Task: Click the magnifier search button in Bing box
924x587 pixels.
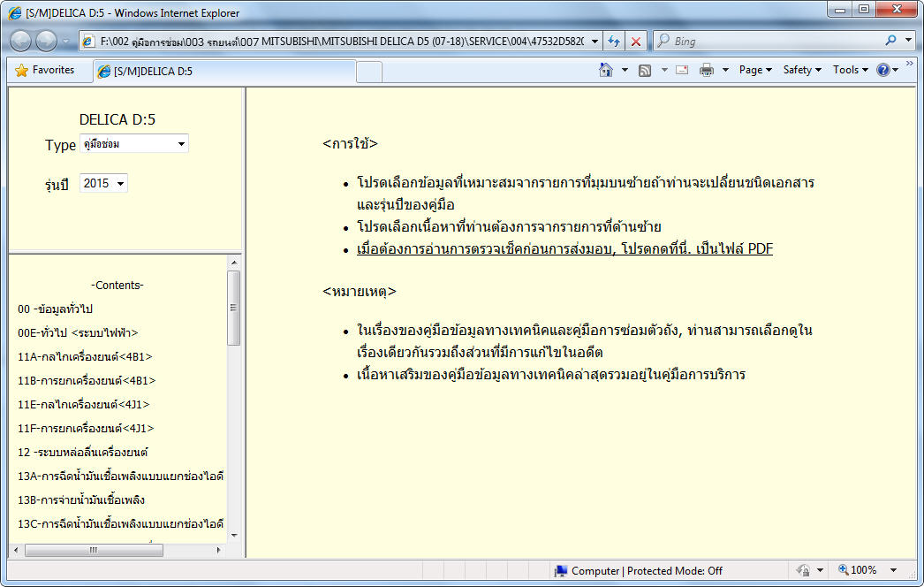Action: click(x=890, y=40)
